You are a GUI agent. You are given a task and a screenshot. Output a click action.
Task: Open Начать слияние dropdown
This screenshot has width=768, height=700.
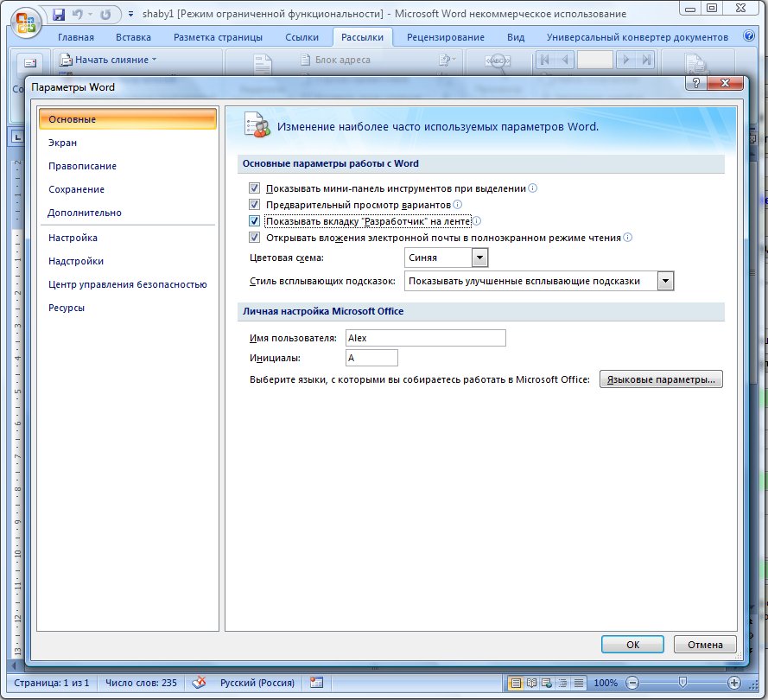click(108, 60)
